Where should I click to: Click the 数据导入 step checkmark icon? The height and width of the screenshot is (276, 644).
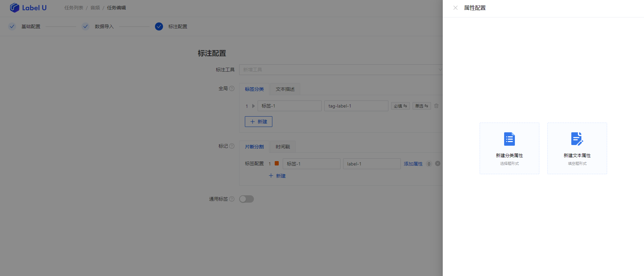click(86, 26)
